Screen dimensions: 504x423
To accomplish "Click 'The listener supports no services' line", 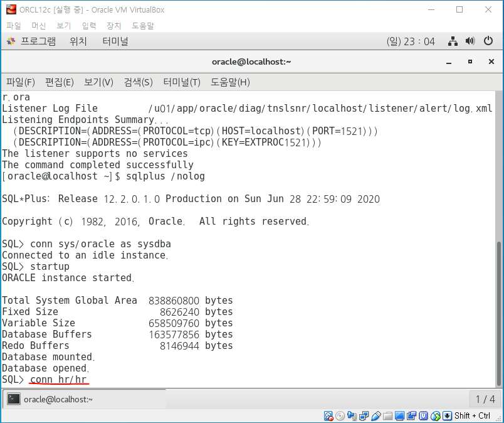I will click(x=95, y=154).
